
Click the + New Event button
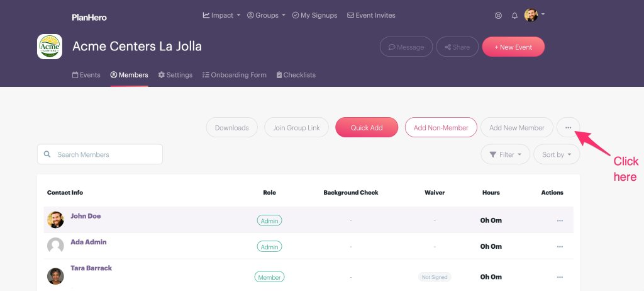point(513,47)
